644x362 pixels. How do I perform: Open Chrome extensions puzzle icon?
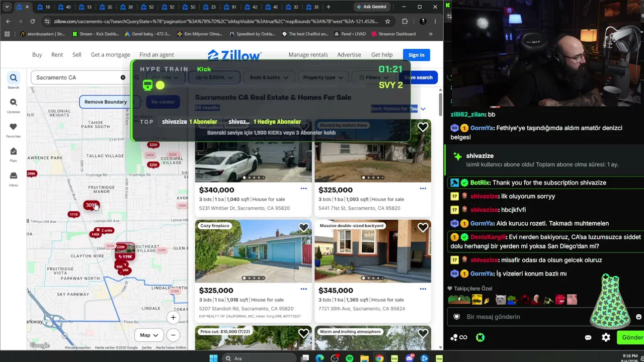pyautogui.click(x=405, y=21)
